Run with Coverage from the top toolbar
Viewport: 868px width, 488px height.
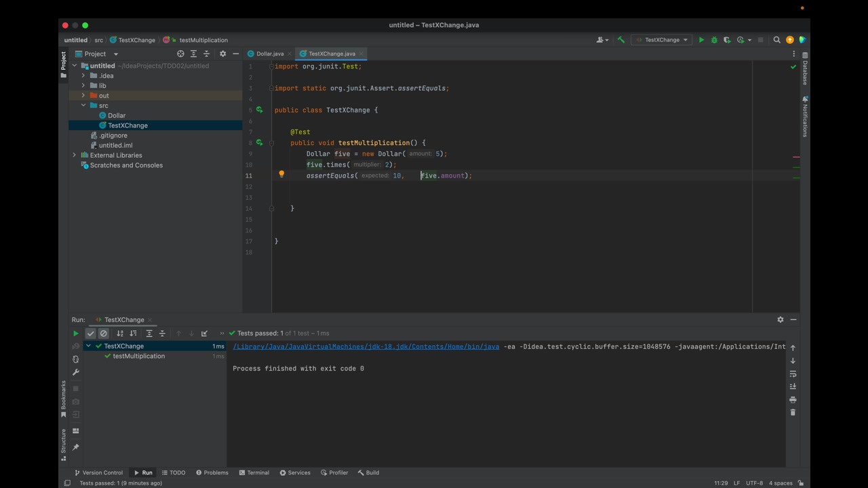[727, 40]
